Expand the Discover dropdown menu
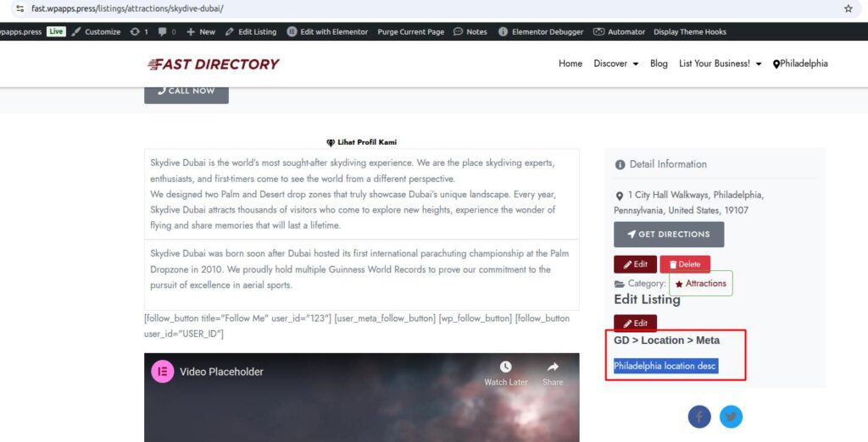 click(615, 64)
